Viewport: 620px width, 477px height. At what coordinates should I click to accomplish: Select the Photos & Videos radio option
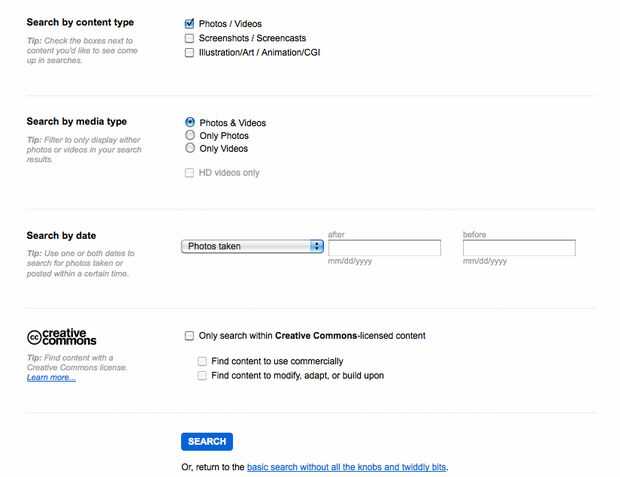click(x=190, y=123)
